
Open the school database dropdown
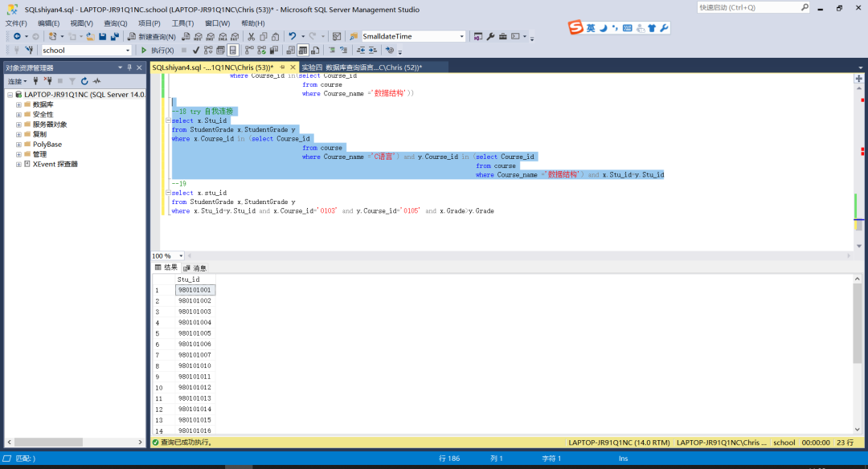tap(128, 51)
